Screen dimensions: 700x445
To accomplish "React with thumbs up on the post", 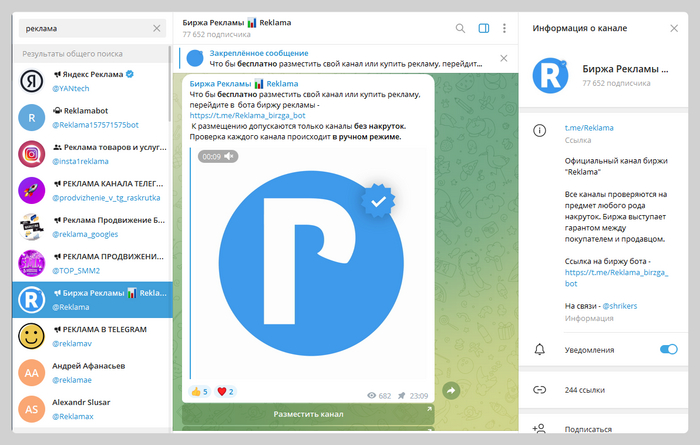I will point(200,391).
